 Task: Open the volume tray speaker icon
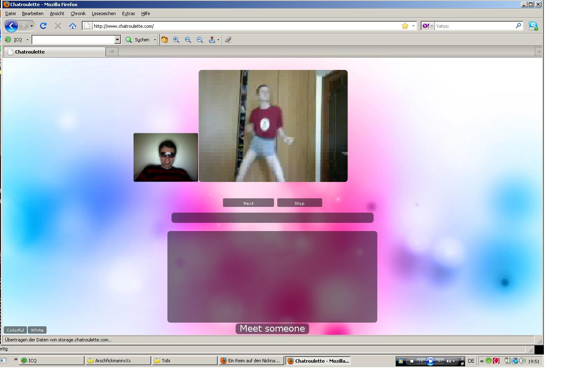[x=522, y=361]
